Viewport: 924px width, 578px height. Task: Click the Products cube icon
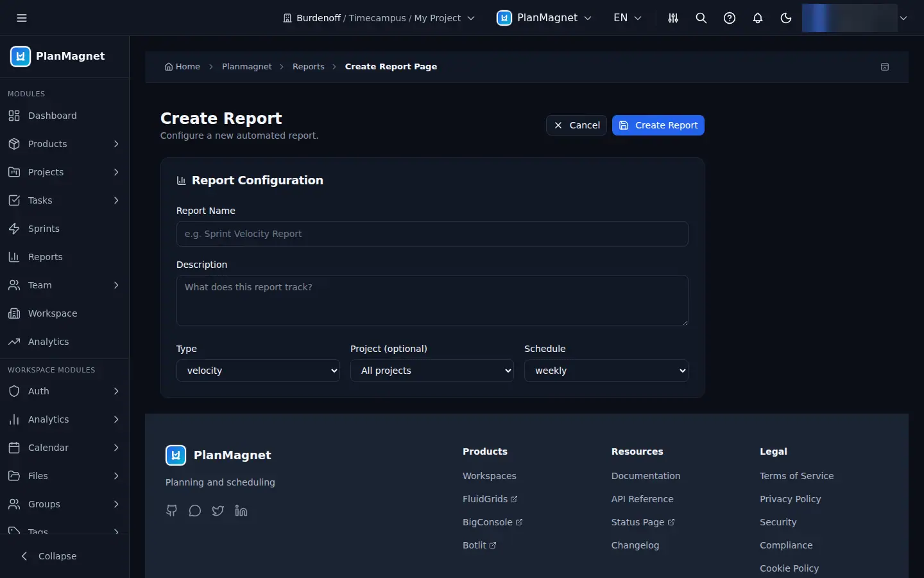pyautogui.click(x=14, y=144)
